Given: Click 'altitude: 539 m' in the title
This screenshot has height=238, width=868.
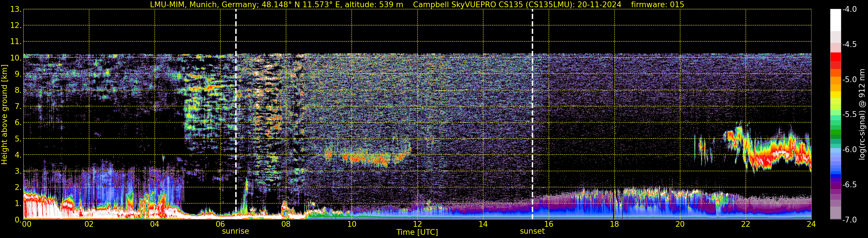Looking at the screenshot, I should pos(374,4).
